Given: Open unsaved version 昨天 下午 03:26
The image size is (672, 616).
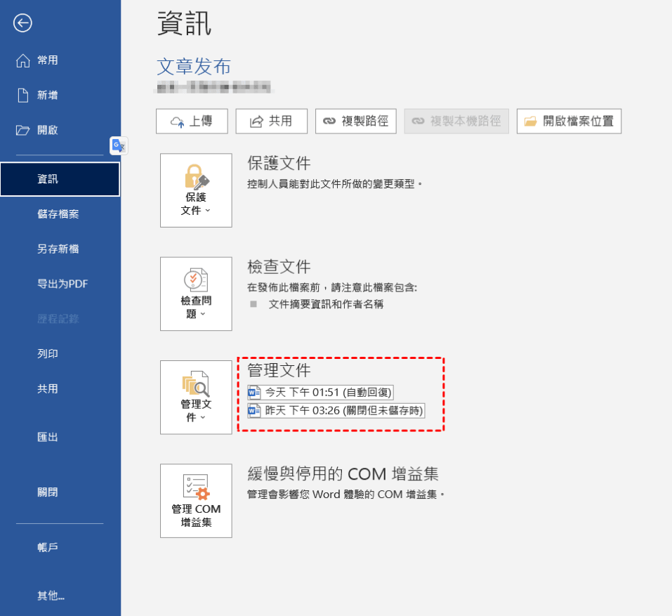Looking at the screenshot, I should coord(336,411).
